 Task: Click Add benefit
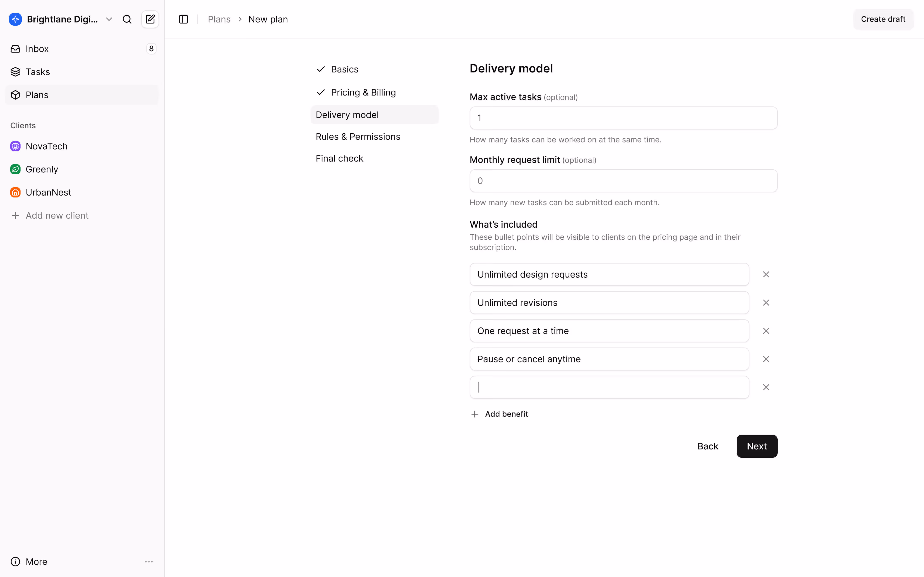tap(506, 414)
